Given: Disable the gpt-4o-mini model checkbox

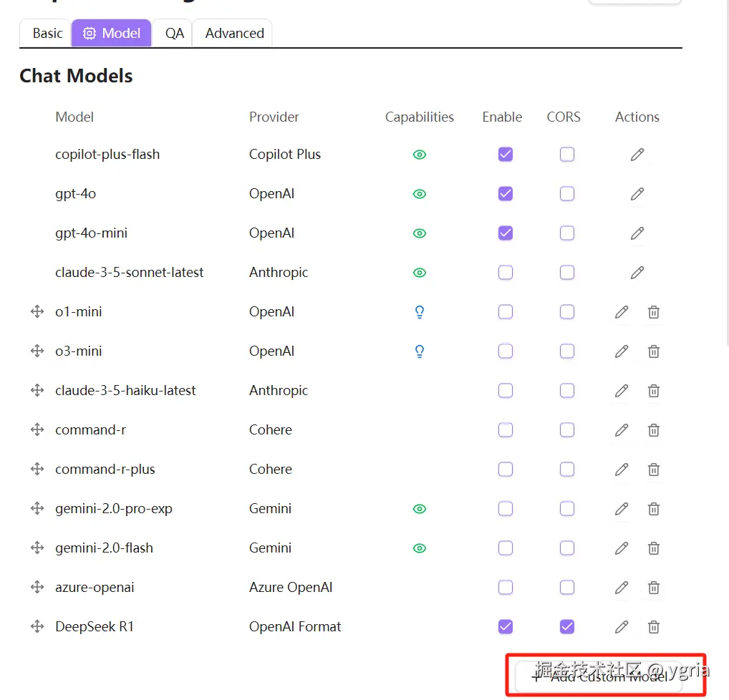Looking at the screenshot, I should click(506, 233).
